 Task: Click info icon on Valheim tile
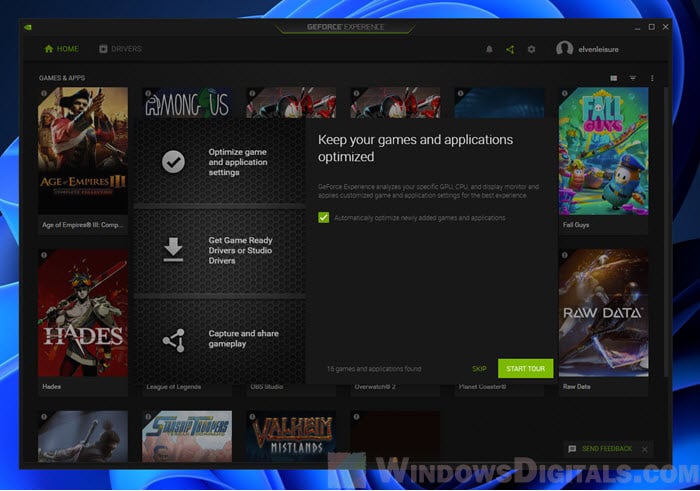[x=252, y=416]
